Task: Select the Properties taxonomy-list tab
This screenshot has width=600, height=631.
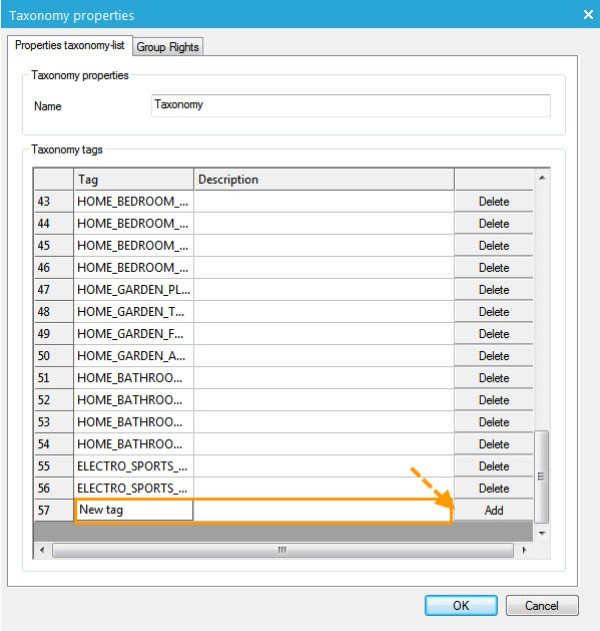Action: [69, 47]
